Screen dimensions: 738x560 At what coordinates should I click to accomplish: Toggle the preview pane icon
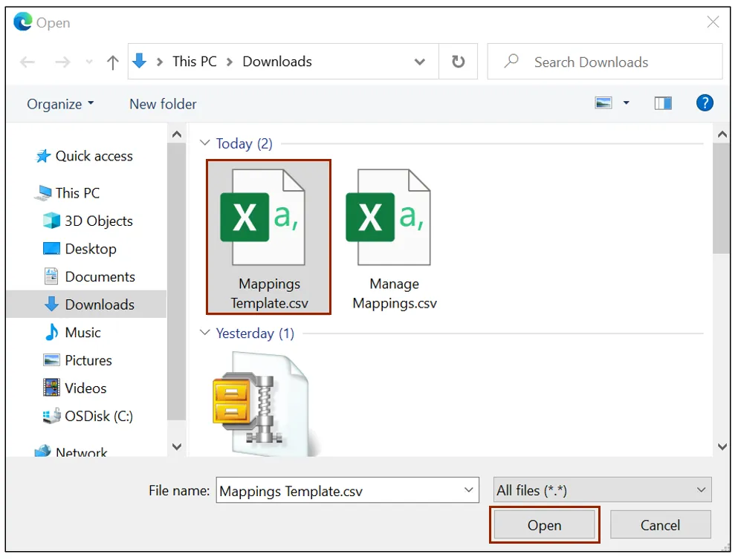[663, 103]
